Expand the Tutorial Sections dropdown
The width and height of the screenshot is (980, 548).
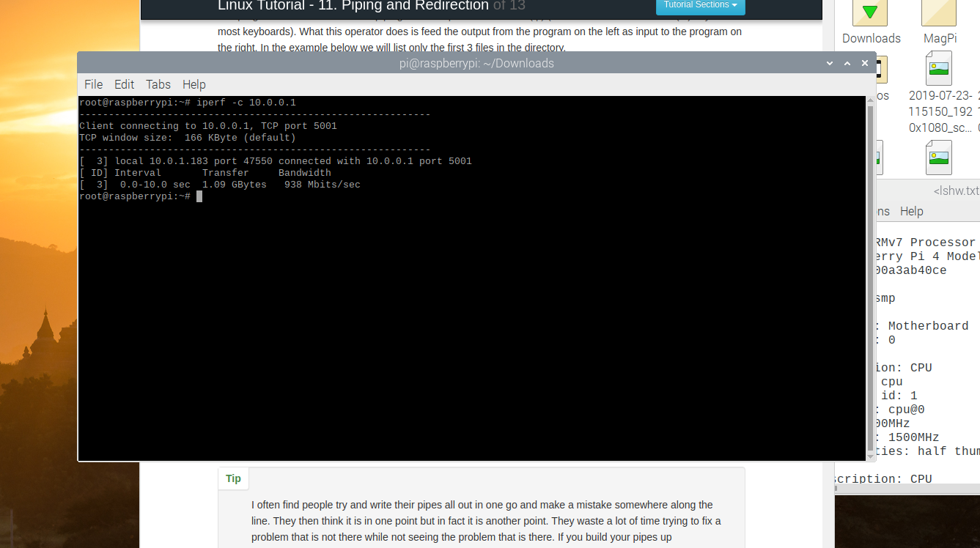point(701,5)
